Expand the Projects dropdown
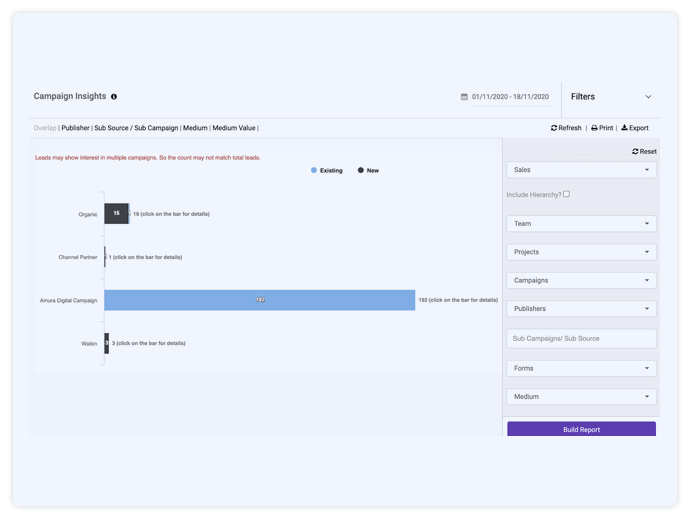This screenshot has width=689, height=517. coord(581,252)
